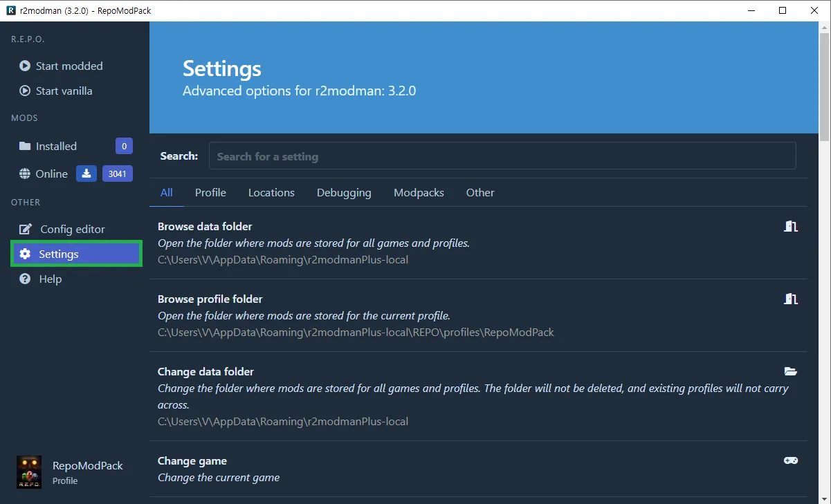Click the Browse profile folder icon
The image size is (831, 504).
tap(790, 299)
